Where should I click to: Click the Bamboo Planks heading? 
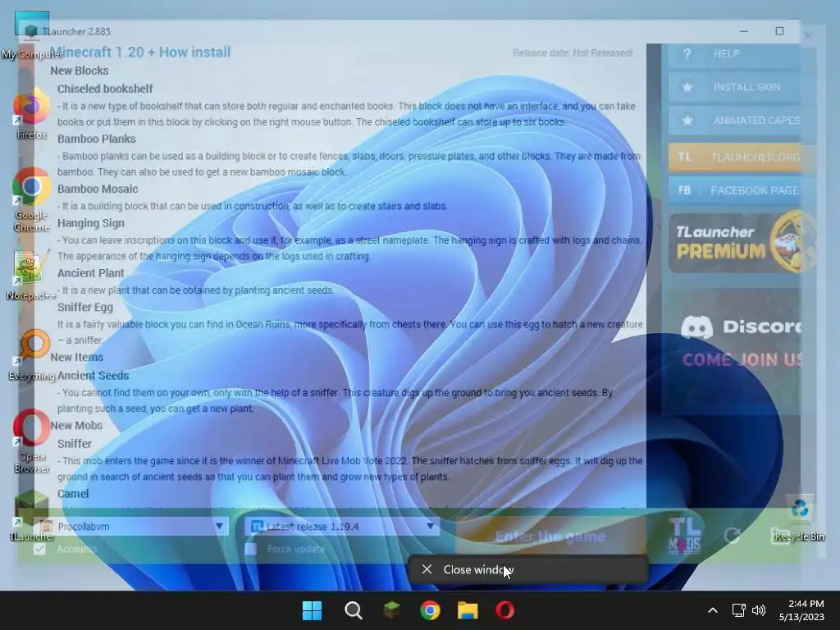97,139
